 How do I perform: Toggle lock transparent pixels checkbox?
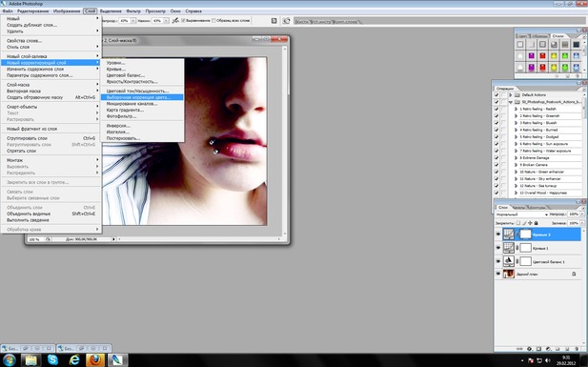[x=517, y=223]
